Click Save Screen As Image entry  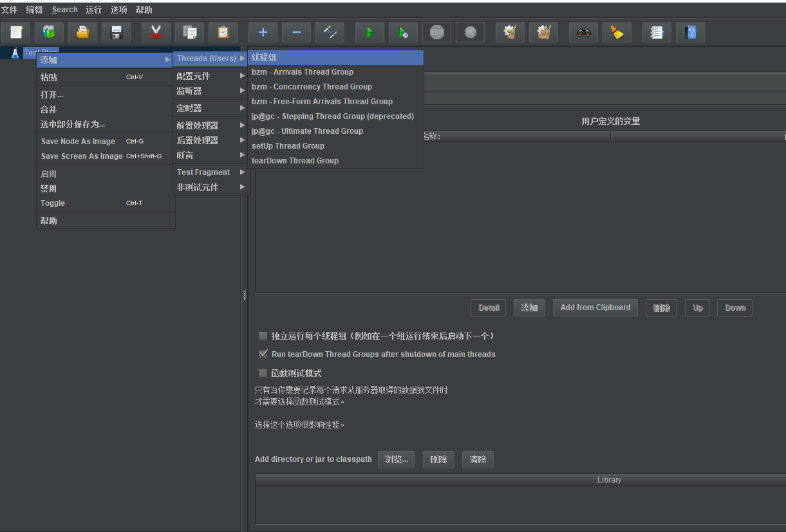pos(106,156)
